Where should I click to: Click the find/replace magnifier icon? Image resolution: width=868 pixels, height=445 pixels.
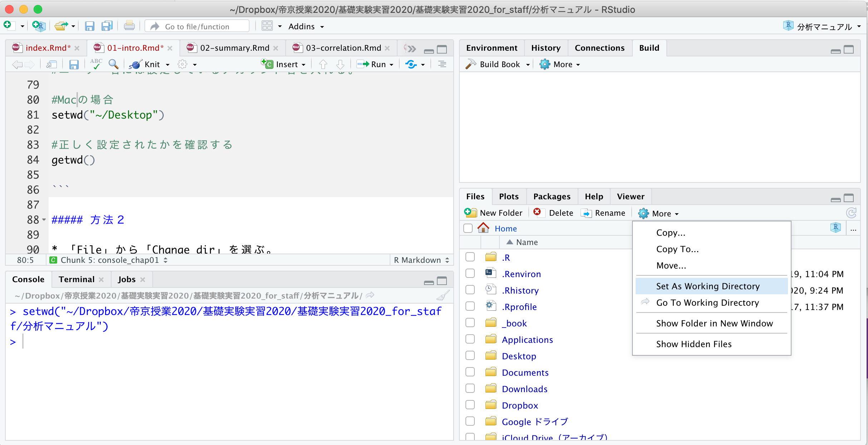(x=113, y=64)
